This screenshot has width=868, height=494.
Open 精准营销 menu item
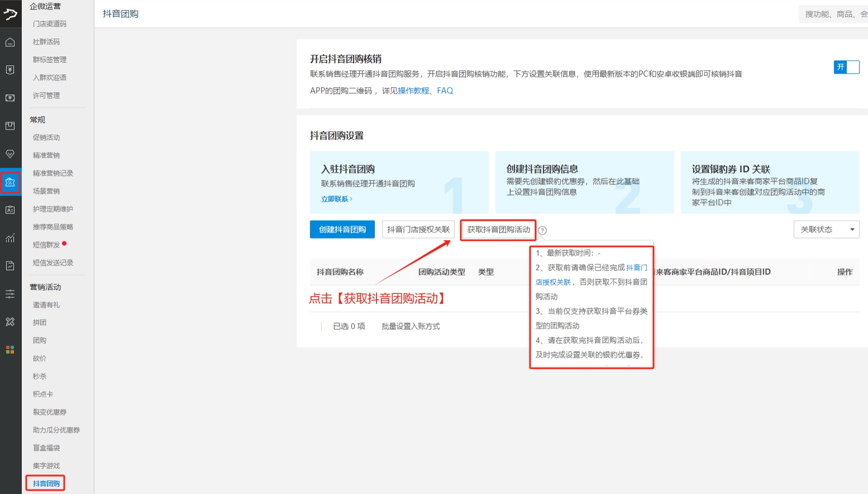46,155
